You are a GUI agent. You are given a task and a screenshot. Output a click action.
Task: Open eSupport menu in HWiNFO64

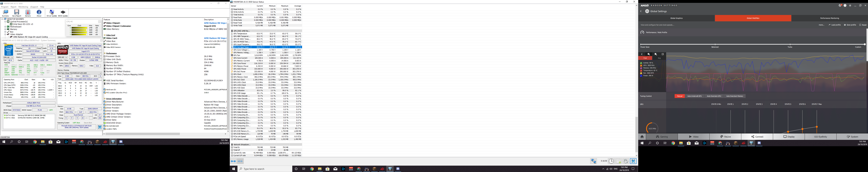34,7
